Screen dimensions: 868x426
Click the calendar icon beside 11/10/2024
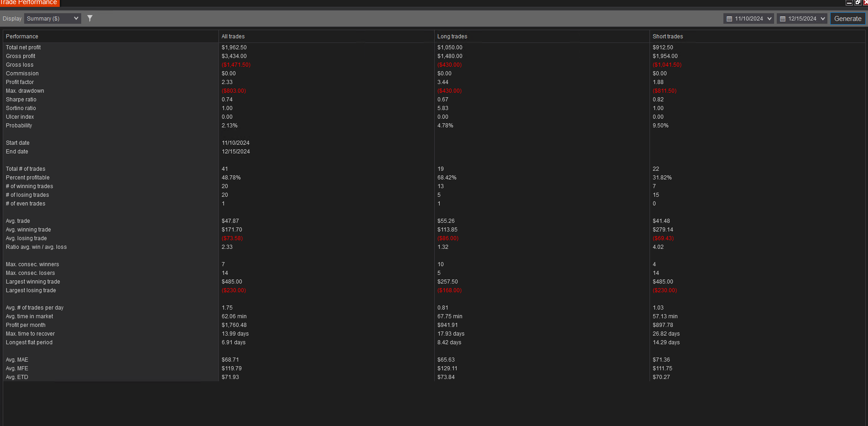[x=729, y=19]
